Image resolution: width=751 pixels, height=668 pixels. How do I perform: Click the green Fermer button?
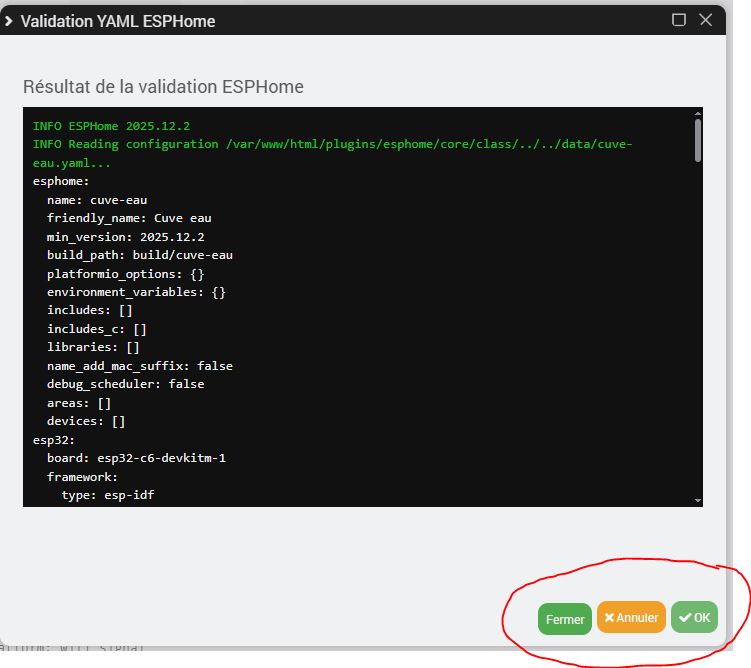(x=565, y=619)
